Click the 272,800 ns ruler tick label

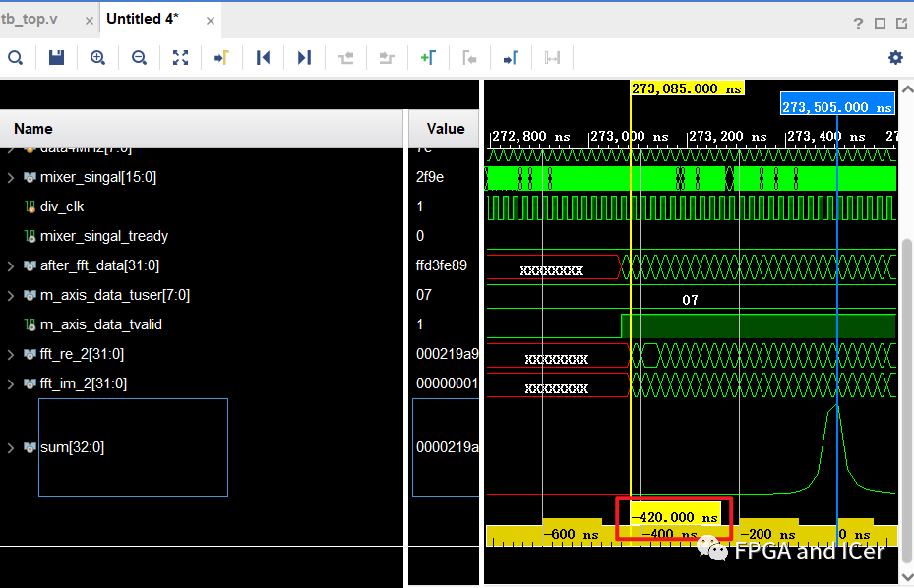pyautogui.click(x=530, y=137)
